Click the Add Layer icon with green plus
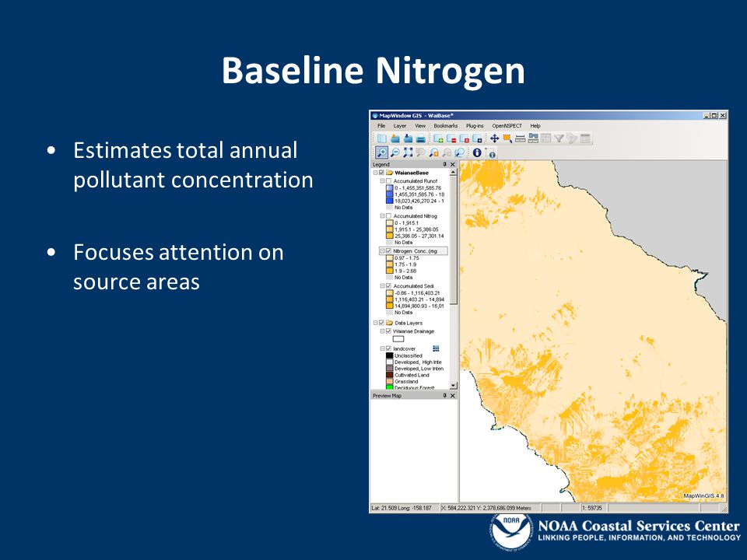This screenshot has width=747, height=560. pyautogui.click(x=439, y=138)
